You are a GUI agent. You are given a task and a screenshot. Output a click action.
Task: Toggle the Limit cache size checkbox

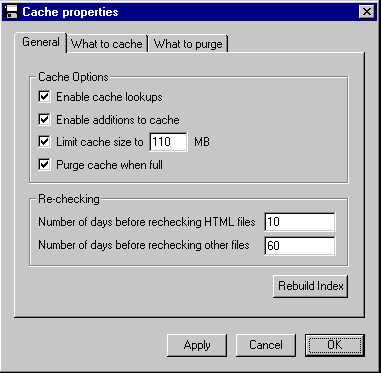click(x=44, y=142)
